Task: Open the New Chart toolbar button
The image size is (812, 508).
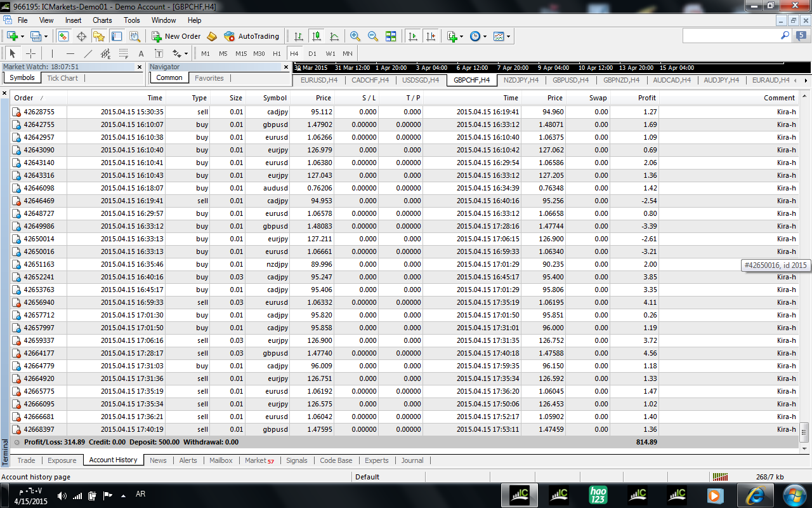Action: [12, 36]
